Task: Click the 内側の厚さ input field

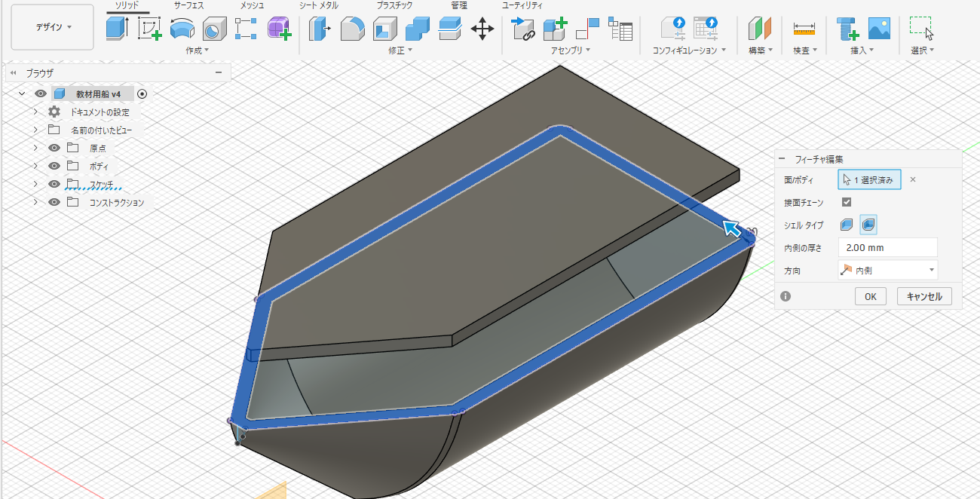Action: coord(887,247)
